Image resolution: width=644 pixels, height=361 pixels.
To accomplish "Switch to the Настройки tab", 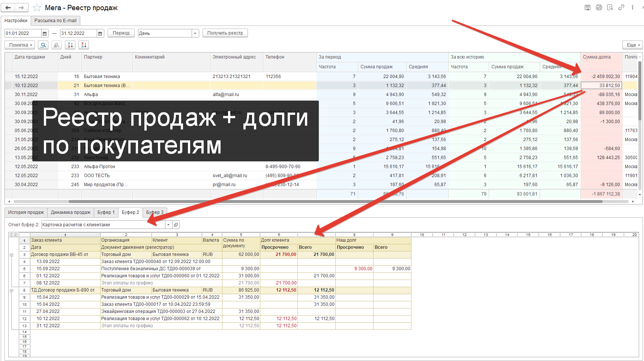I will click(16, 21).
